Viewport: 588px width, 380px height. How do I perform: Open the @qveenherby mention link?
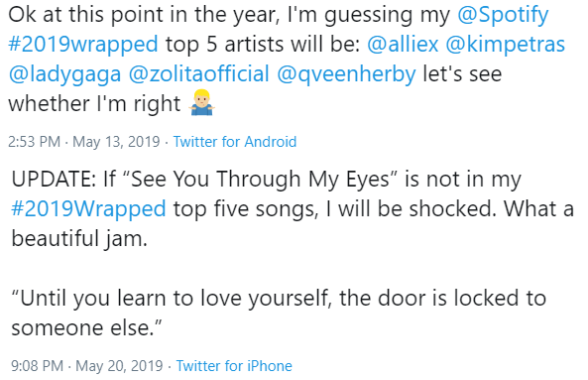pyautogui.click(x=346, y=74)
